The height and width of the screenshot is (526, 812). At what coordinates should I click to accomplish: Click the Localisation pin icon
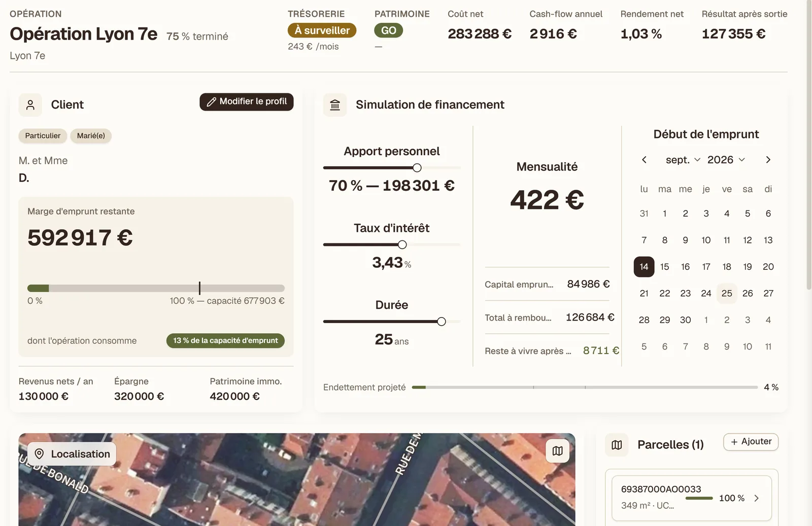(39, 454)
